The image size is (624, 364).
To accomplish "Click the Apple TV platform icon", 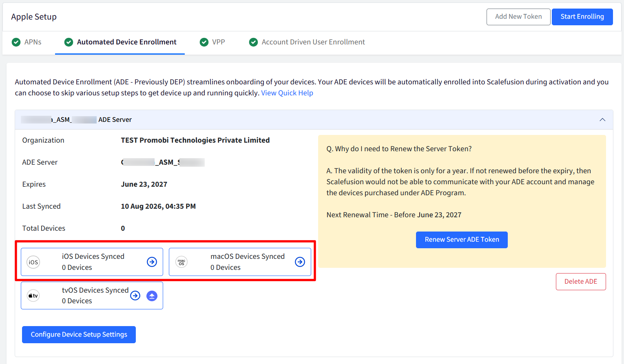I will (33, 296).
